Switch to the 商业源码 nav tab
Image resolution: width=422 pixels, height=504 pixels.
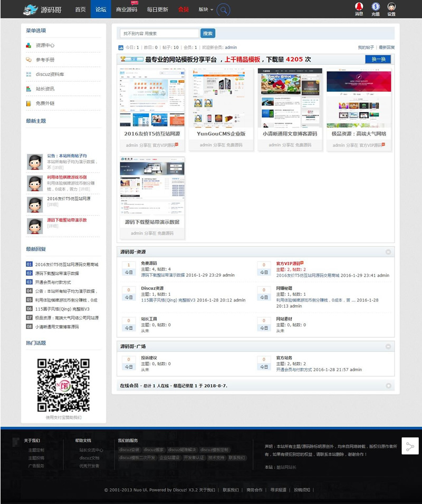[127, 9]
